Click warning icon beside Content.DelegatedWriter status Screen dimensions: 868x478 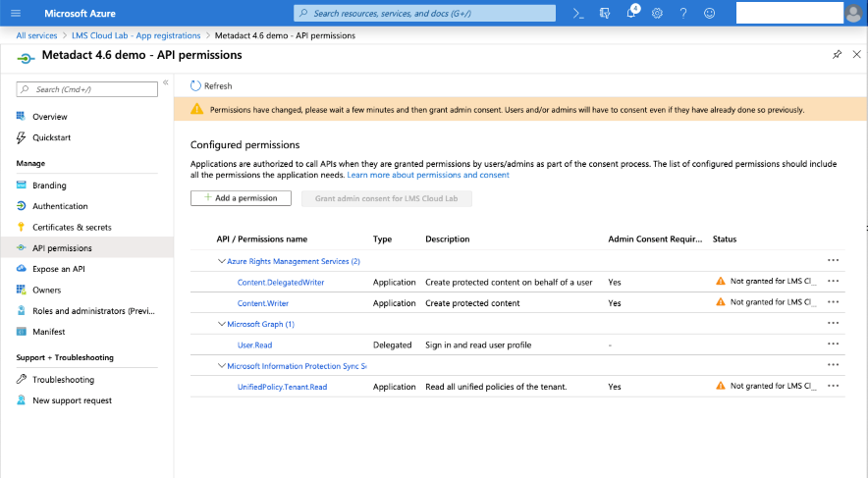(720, 281)
